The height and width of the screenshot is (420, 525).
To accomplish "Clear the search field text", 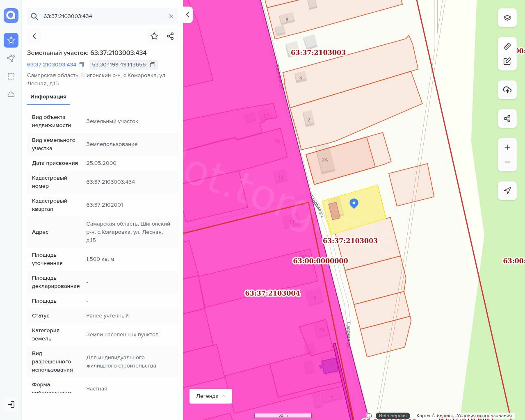I will (171, 16).
